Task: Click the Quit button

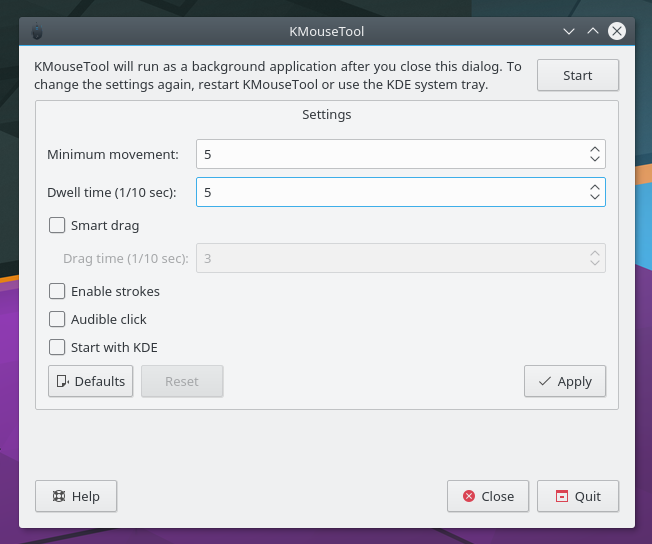Action: pos(577,496)
